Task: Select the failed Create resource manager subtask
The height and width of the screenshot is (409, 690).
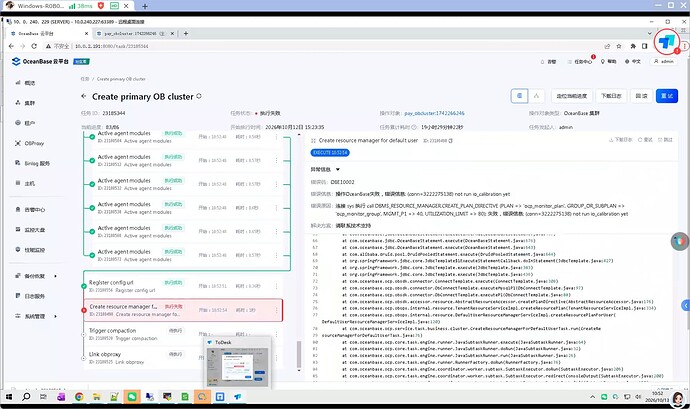Action: coord(183,310)
